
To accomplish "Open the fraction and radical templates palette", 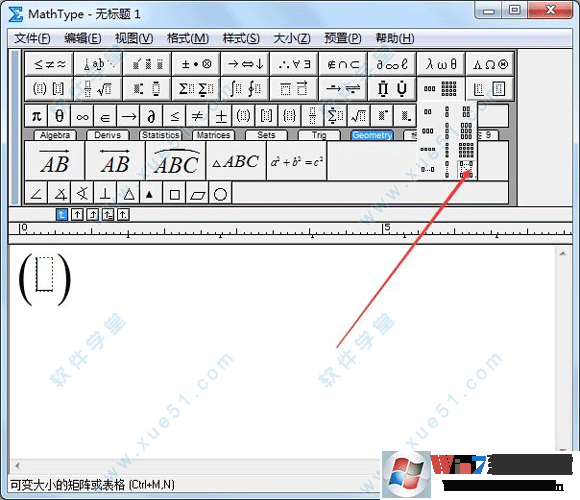I will tap(98, 89).
